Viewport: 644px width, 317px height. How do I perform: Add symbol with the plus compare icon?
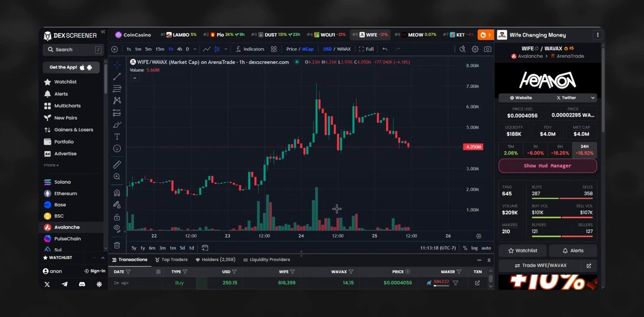click(x=114, y=49)
